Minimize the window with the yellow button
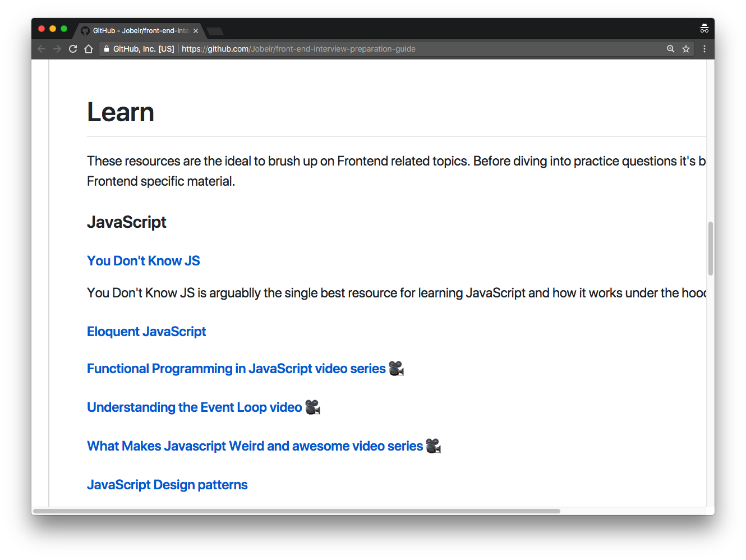 tap(53, 29)
